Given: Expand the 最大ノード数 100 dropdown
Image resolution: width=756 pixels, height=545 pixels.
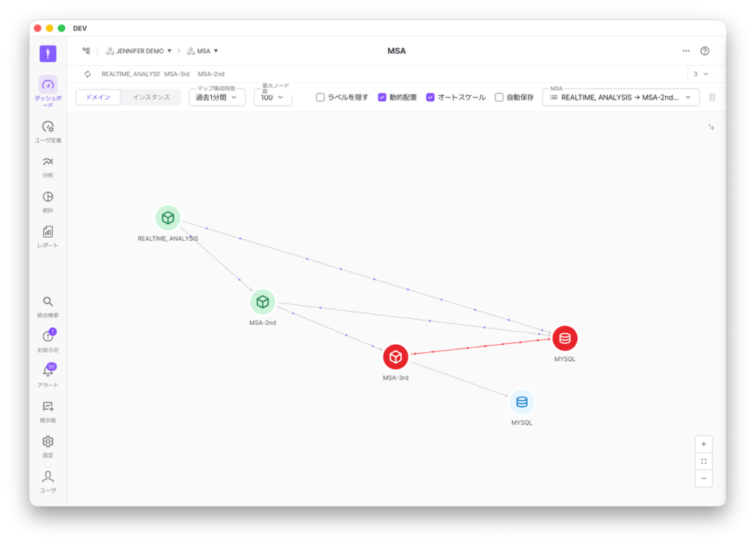Looking at the screenshot, I should [x=272, y=97].
